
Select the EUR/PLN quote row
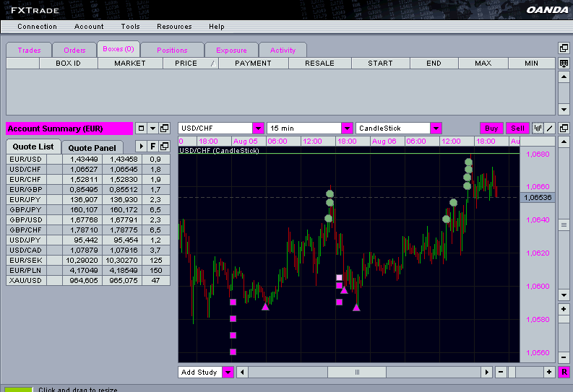pyautogui.click(x=88, y=271)
